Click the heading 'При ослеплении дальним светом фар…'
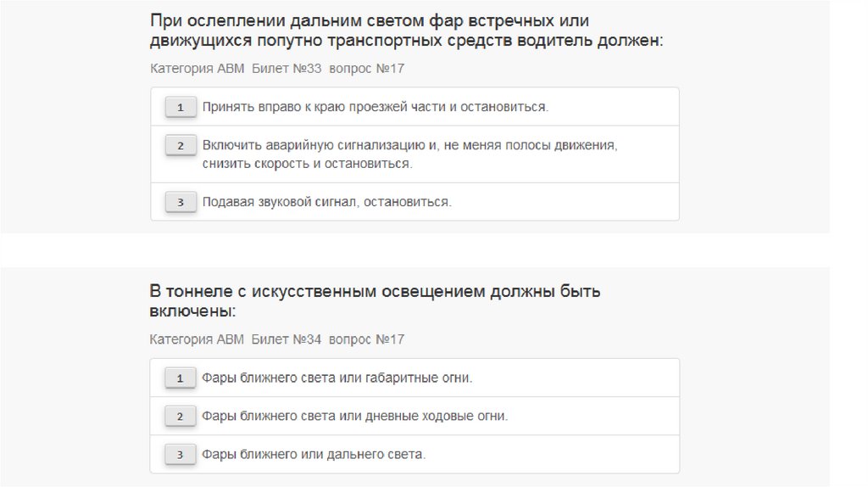Viewport: 868px width, 487px height. 407,31
